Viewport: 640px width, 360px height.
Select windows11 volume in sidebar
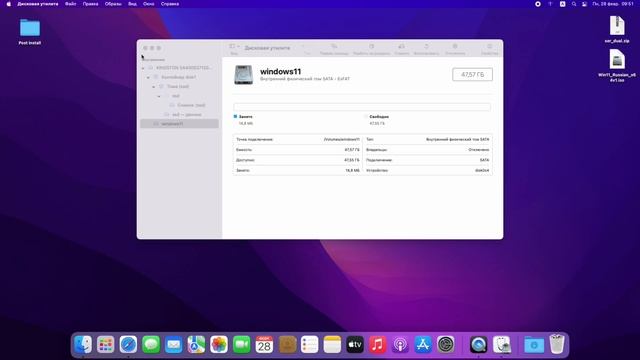click(x=180, y=124)
